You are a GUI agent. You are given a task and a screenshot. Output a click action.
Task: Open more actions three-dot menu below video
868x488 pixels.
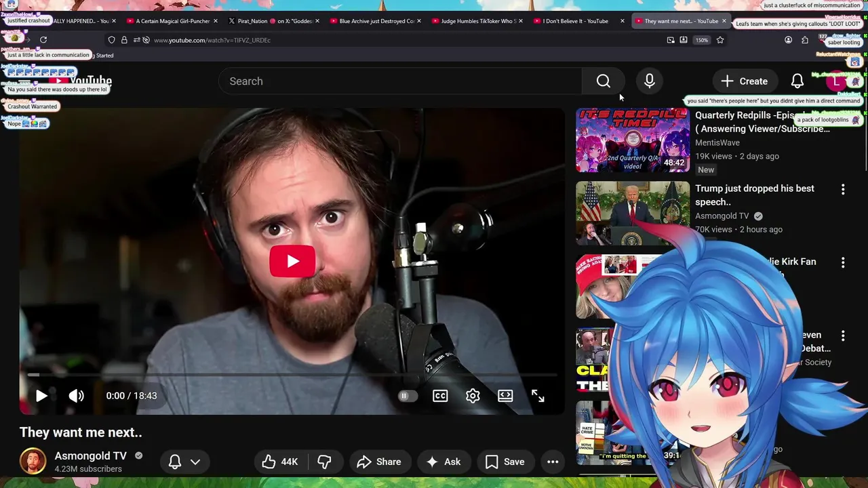553,462
